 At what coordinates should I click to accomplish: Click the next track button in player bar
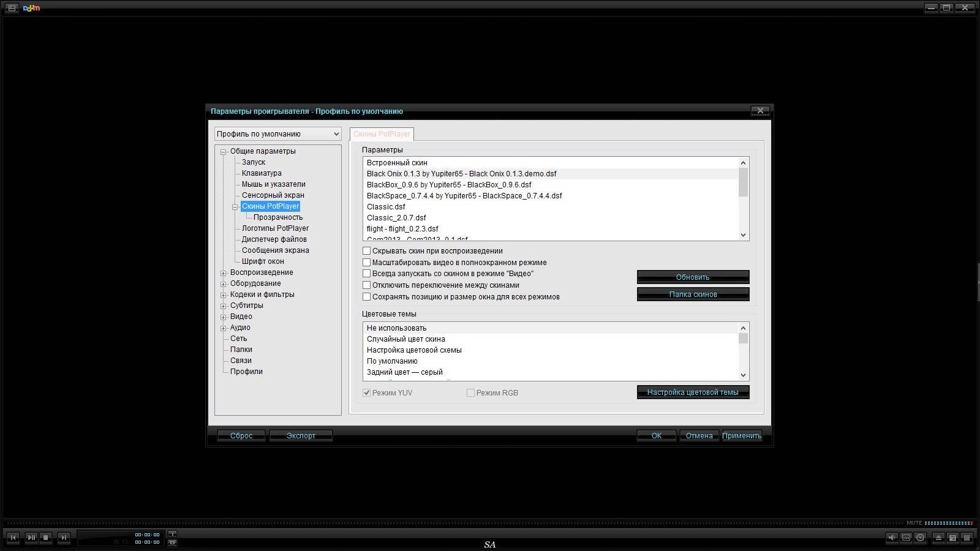point(63,538)
